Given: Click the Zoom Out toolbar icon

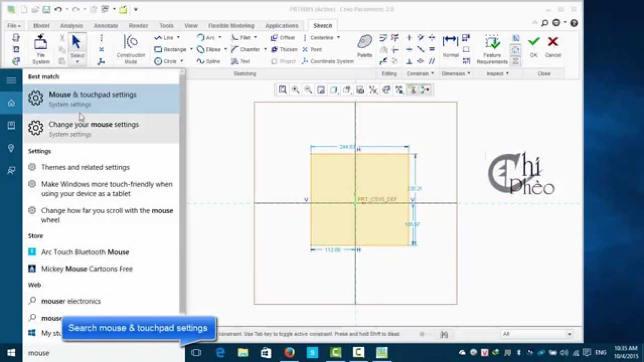Looking at the screenshot, I should [x=308, y=90].
